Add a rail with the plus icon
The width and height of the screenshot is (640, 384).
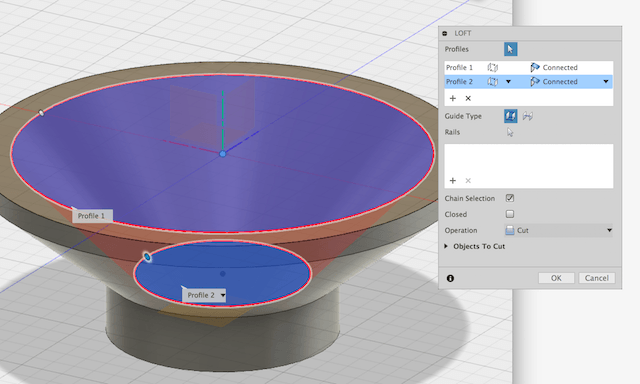tap(453, 180)
